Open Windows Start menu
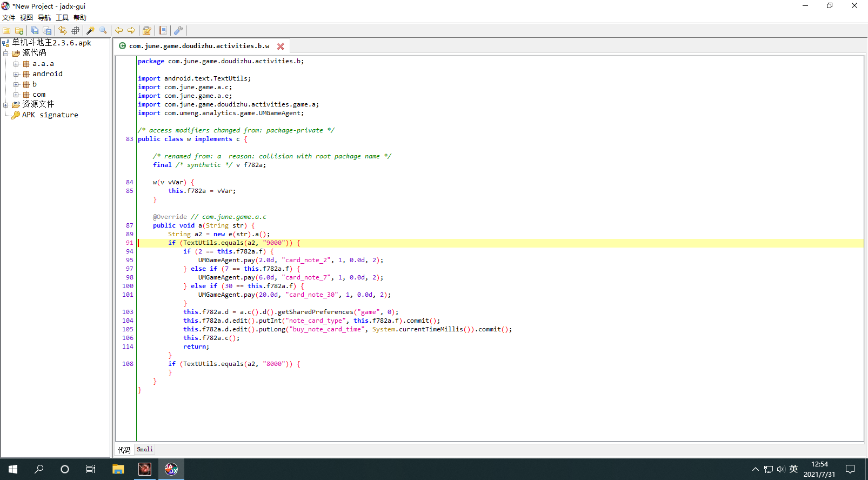The width and height of the screenshot is (868, 480). (13, 469)
